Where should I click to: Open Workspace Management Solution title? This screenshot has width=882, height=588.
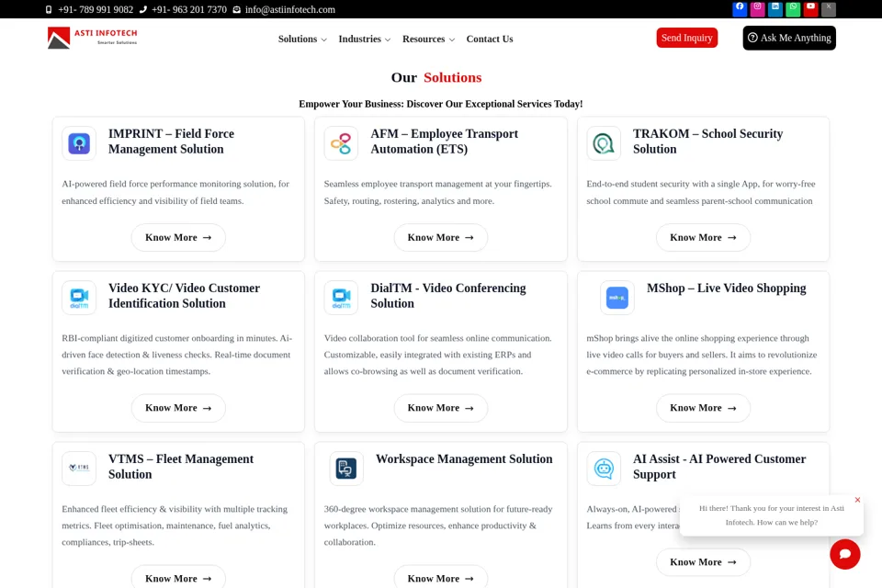464,459
